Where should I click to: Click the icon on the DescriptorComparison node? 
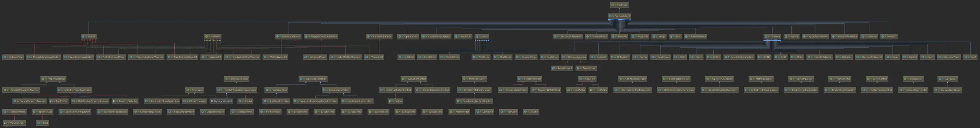726,57
